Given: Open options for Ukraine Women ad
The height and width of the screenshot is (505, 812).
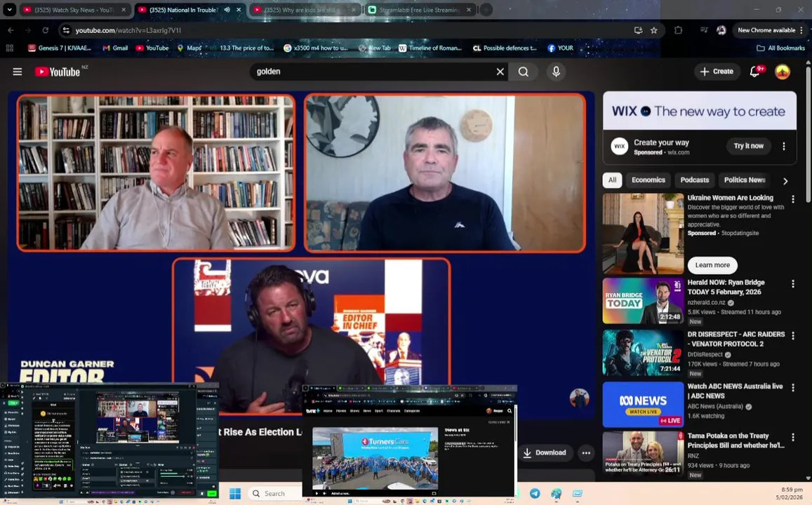Looking at the screenshot, I should (x=792, y=199).
